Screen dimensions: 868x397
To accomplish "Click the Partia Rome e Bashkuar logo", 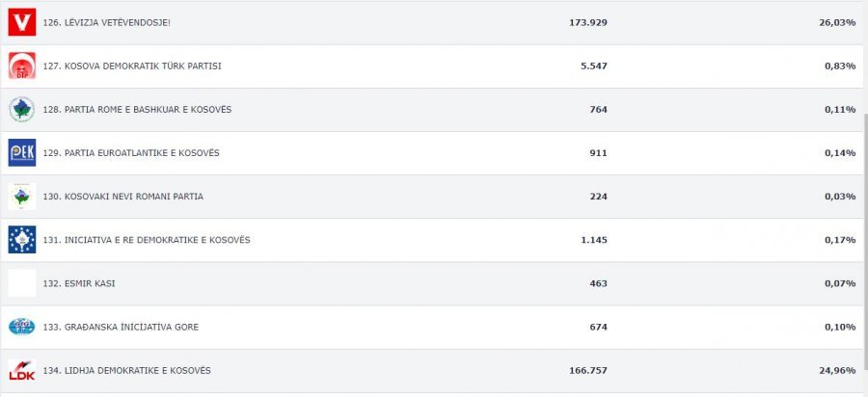I will [x=22, y=110].
